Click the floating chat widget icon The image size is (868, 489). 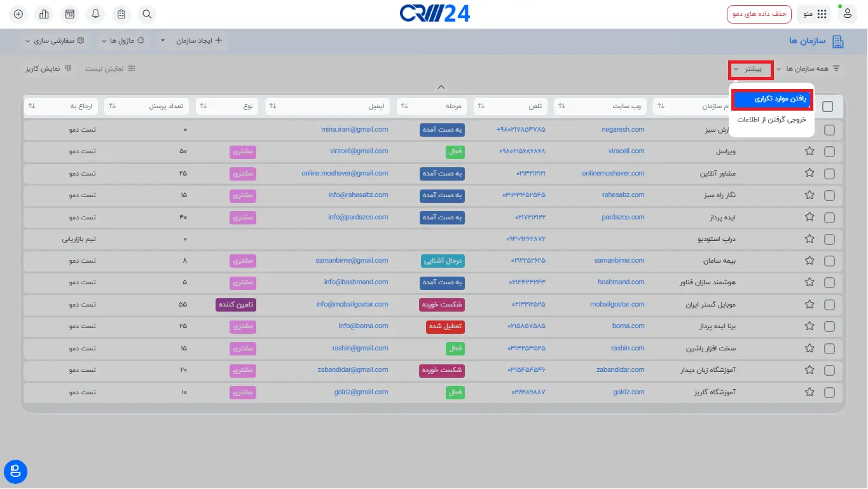(x=15, y=471)
